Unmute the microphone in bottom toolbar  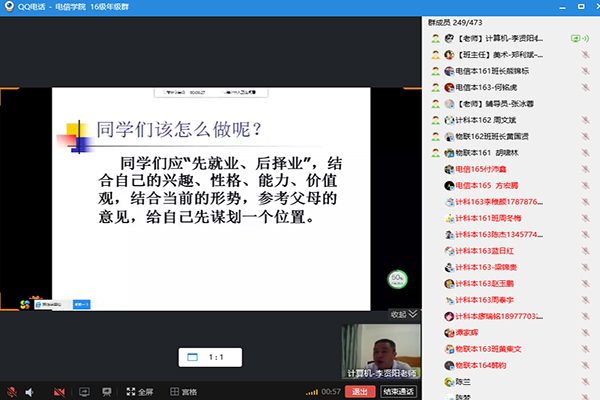(11, 391)
